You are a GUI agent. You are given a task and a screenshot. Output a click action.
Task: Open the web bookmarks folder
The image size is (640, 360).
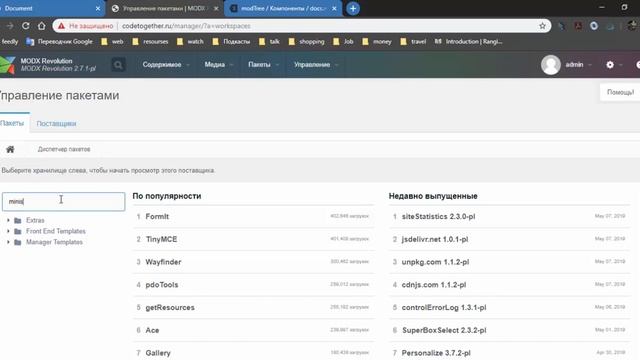112,41
